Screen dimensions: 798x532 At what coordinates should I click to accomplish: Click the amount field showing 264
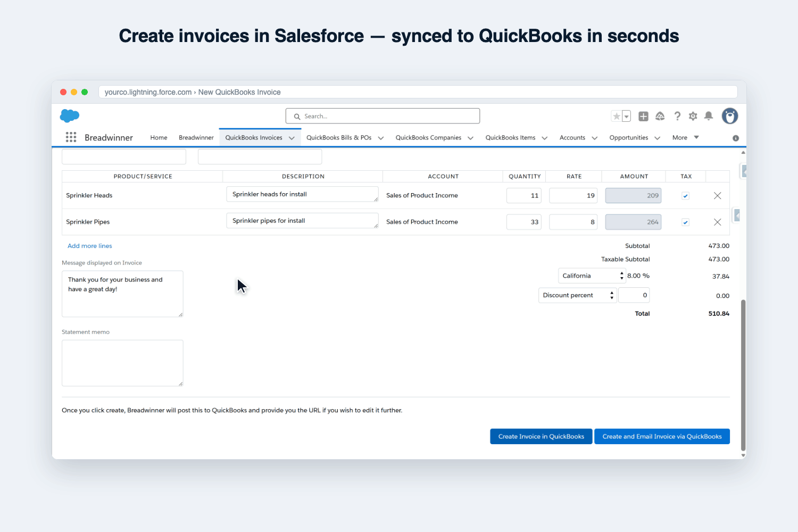(633, 222)
